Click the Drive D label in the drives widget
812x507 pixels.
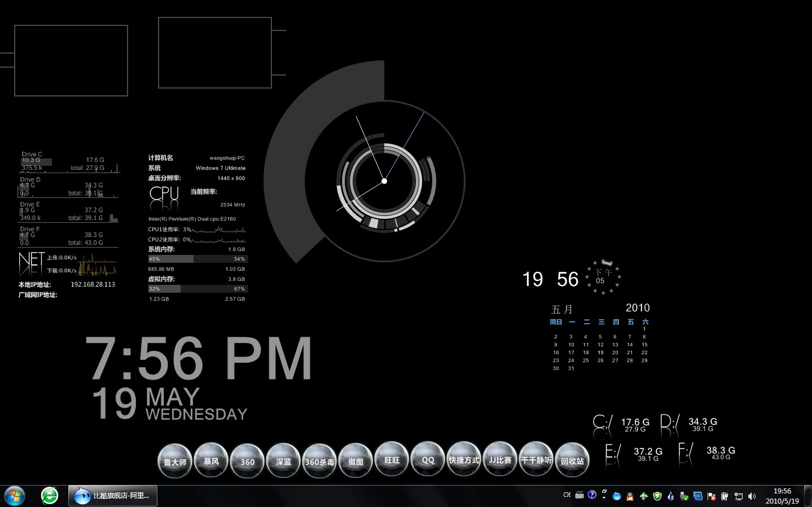click(x=30, y=179)
